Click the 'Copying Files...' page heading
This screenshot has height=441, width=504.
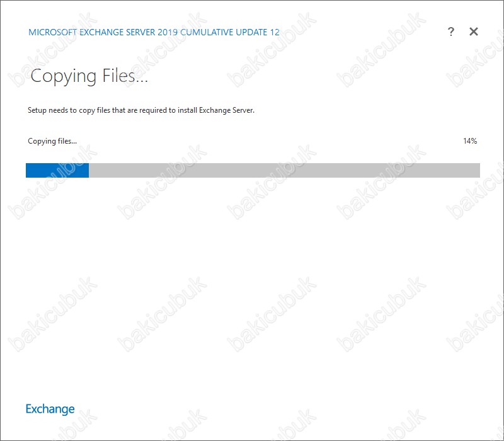click(x=89, y=77)
